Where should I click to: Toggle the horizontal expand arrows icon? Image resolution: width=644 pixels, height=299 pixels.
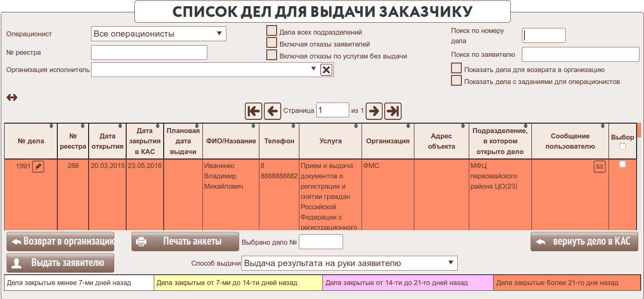click(12, 98)
